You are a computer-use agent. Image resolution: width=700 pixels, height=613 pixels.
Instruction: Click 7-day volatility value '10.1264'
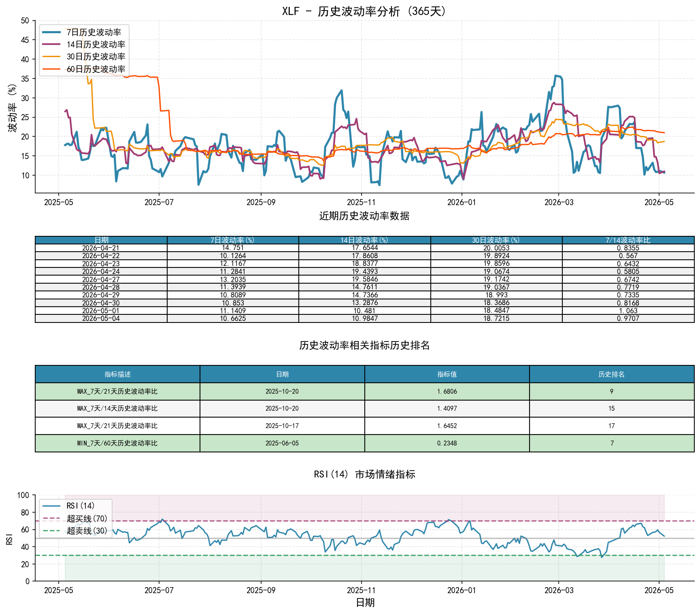coord(233,256)
